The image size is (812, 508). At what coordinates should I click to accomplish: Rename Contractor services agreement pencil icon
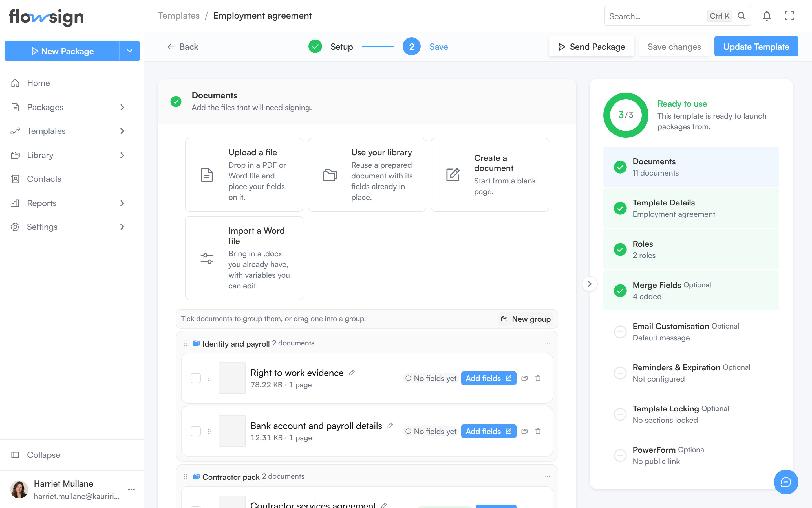coord(385,505)
